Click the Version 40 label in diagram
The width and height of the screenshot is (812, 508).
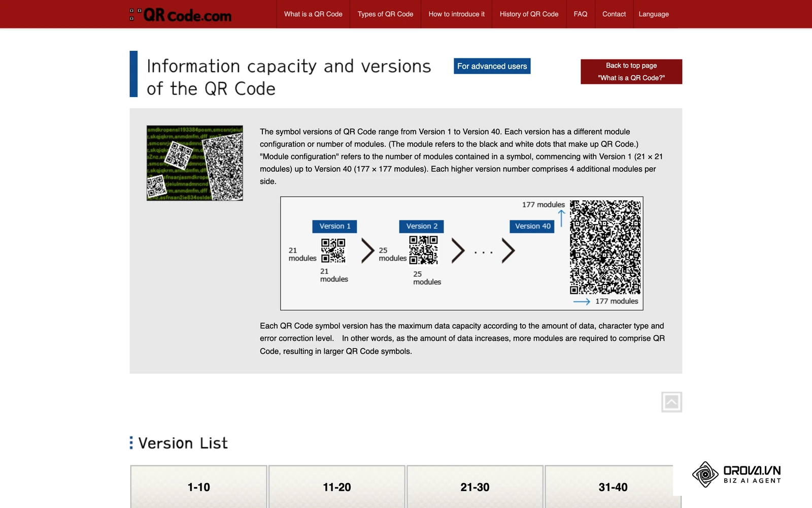click(532, 226)
